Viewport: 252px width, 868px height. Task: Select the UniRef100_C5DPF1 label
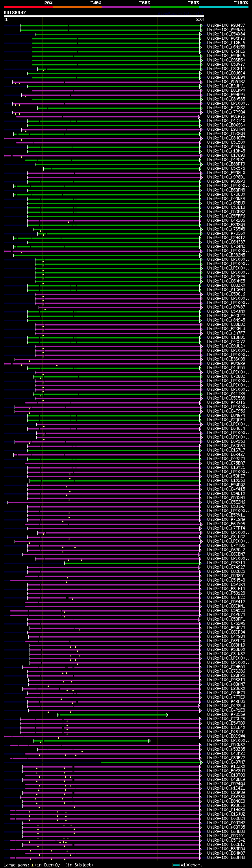226,619
